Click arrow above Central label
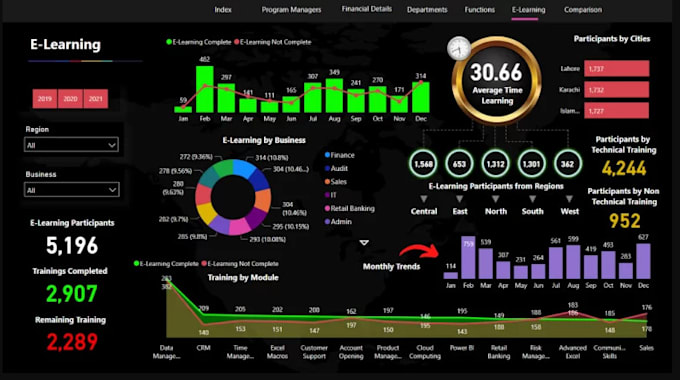The height and width of the screenshot is (380, 680). pyautogui.click(x=424, y=199)
